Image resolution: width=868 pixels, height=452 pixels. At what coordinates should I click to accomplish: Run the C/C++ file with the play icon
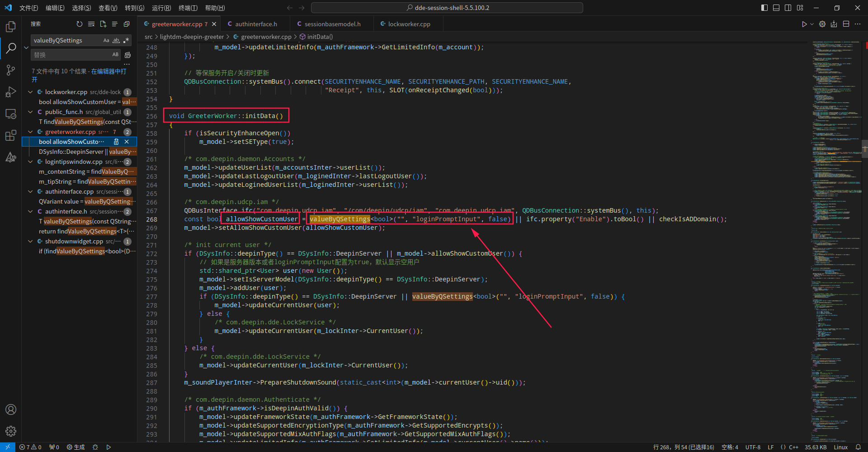click(804, 24)
